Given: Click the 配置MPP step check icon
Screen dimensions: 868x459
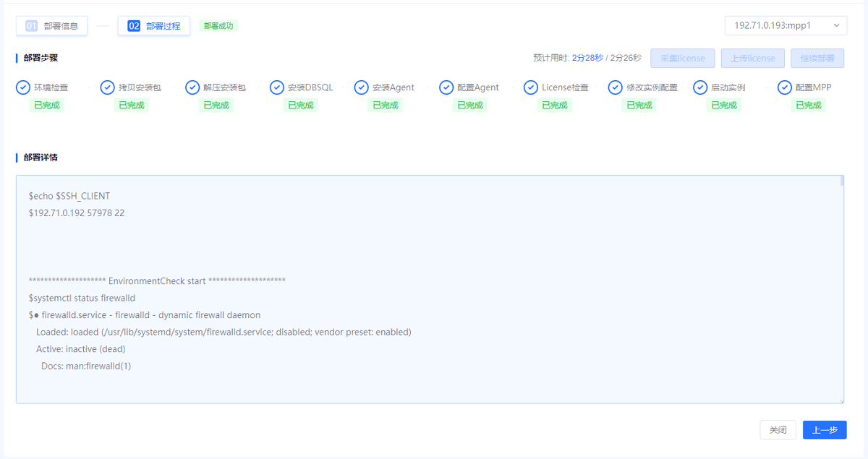Looking at the screenshot, I should coord(785,87).
